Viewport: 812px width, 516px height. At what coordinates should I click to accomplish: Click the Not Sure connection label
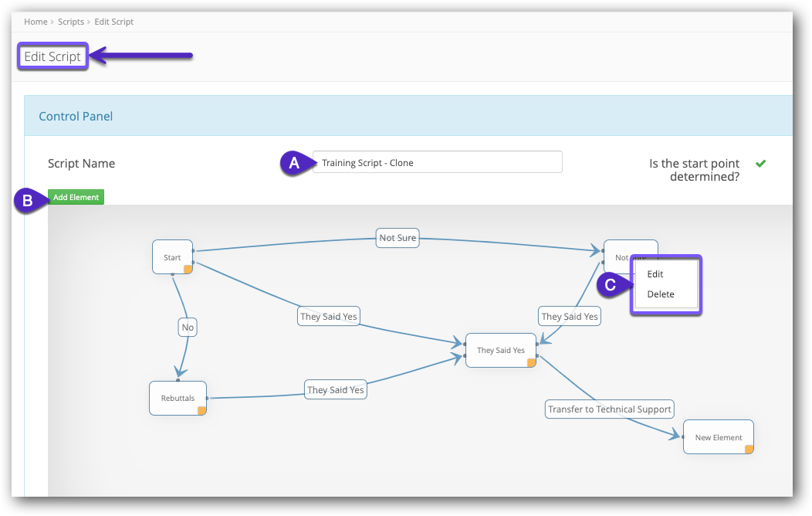pyautogui.click(x=398, y=238)
